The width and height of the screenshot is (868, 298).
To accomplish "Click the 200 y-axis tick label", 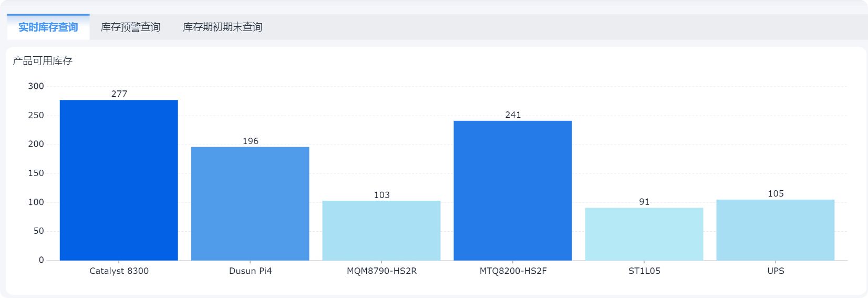I will click(x=36, y=144).
